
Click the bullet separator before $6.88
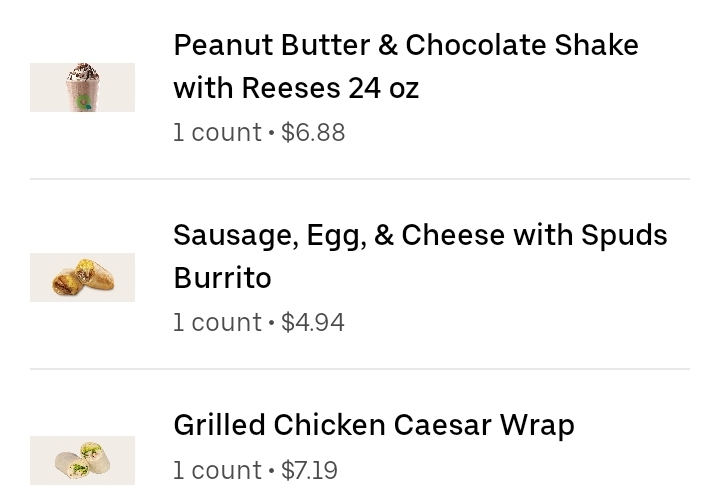(271, 133)
